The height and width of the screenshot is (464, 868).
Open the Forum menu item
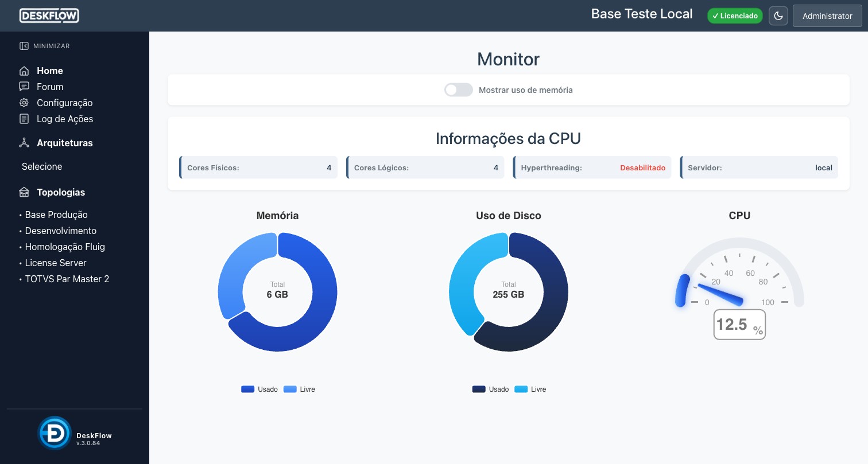pos(50,87)
